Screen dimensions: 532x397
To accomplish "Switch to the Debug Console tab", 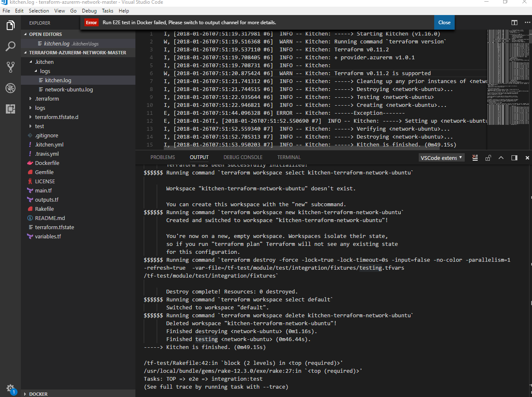I will coord(243,157).
